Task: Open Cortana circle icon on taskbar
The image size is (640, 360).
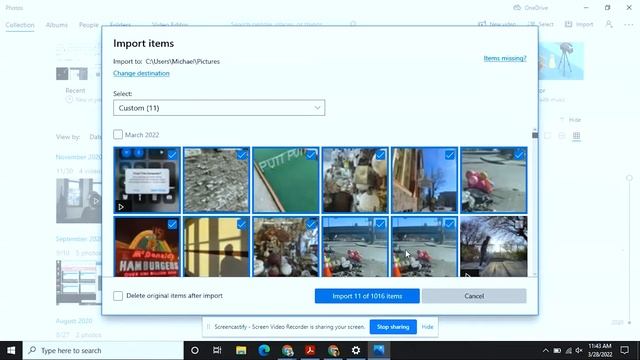Action: click(195, 350)
